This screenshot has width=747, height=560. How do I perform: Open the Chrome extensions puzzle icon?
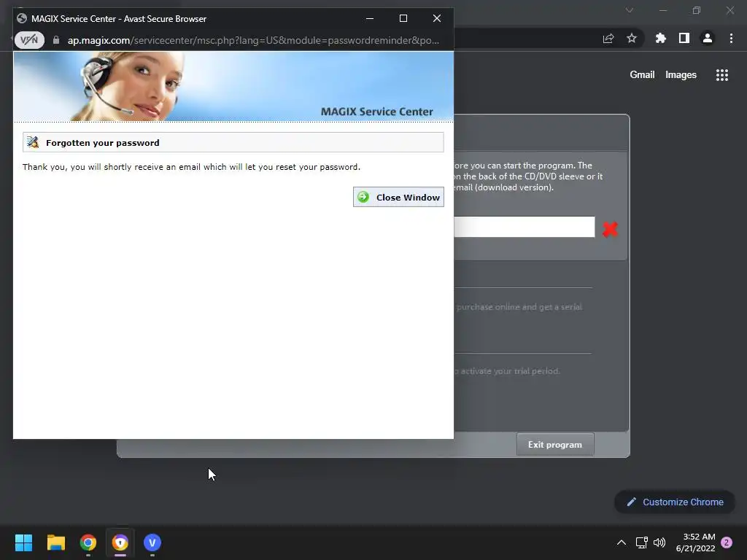coord(660,38)
